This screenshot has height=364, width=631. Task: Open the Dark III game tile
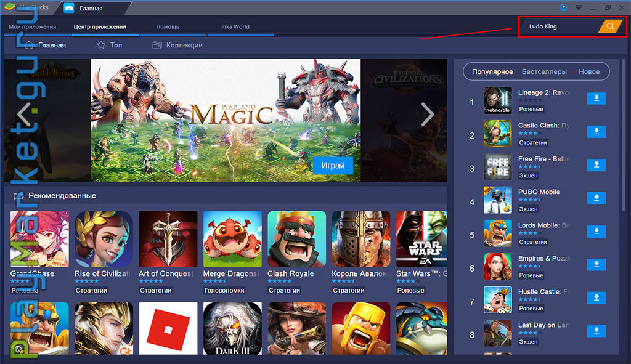tap(232, 328)
